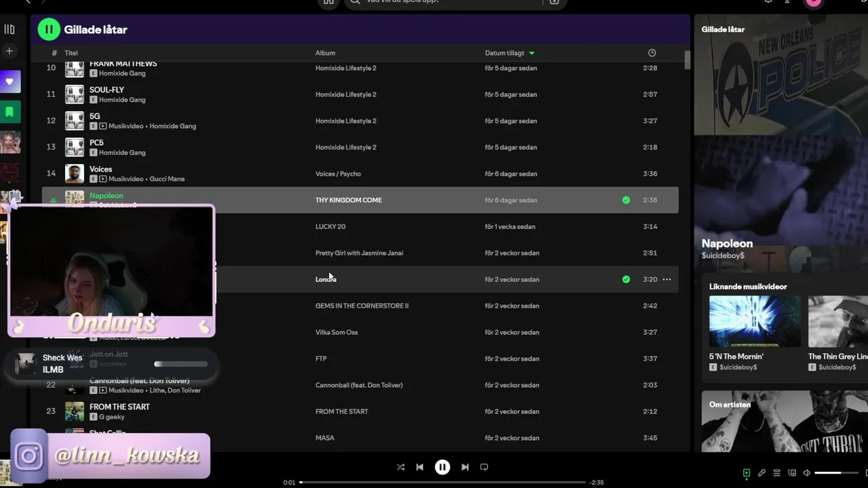This screenshot has height=488, width=868.
Task: Open artist Homixide Gang under SOUL-FLY
Action: 122,100
